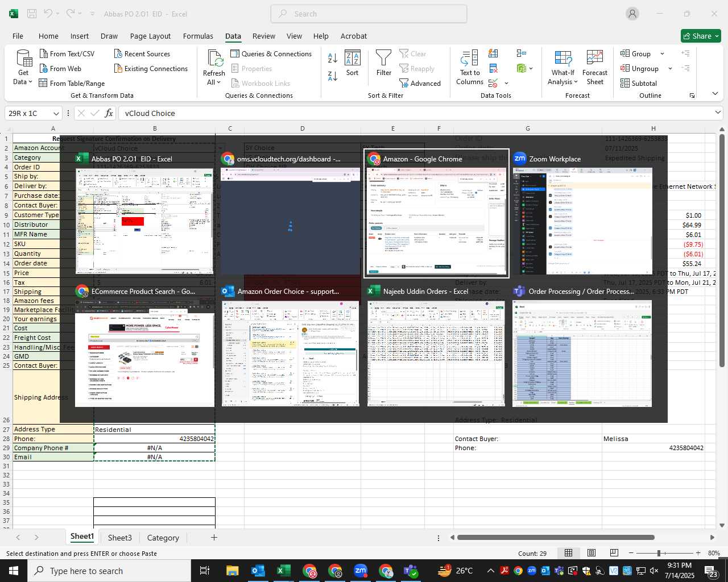The width and height of the screenshot is (728, 582).
Task: Click the Consolidate icon in Data Tools
Action: coord(522,53)
